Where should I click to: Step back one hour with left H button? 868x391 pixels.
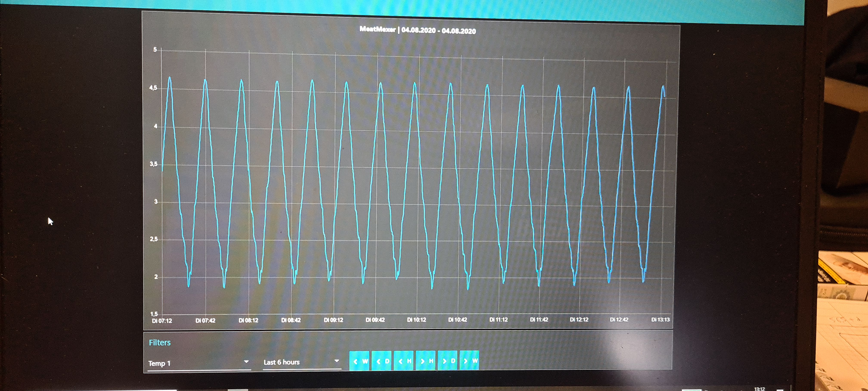(404, 361)
